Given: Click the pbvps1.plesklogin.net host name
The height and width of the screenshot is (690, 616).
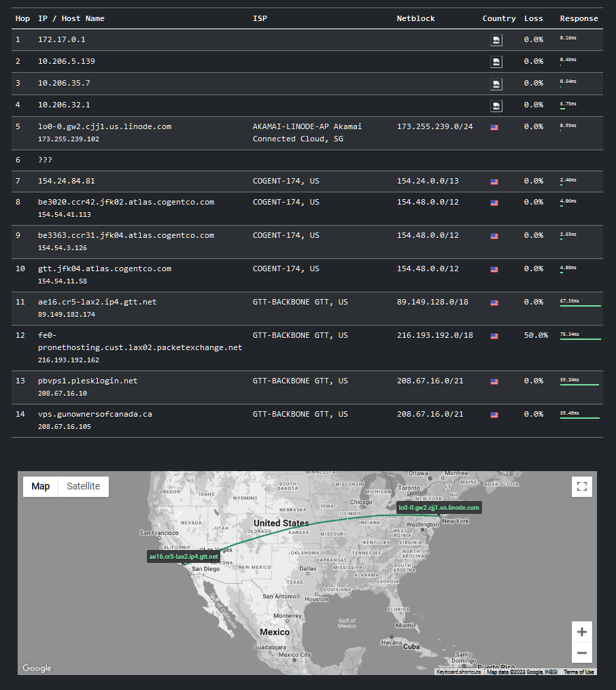Looking at the screenshot, I should [88, 381].
